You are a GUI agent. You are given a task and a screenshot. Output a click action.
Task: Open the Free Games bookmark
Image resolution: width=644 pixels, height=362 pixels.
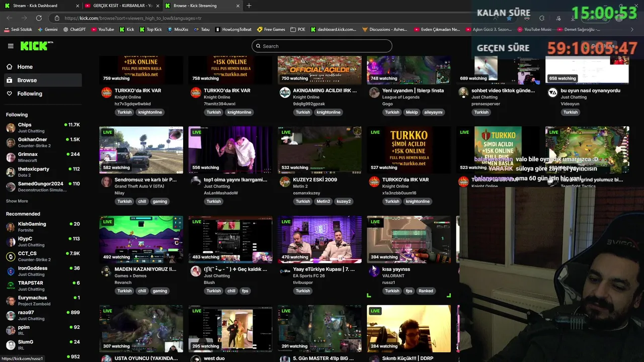click(x=271, y=30)
